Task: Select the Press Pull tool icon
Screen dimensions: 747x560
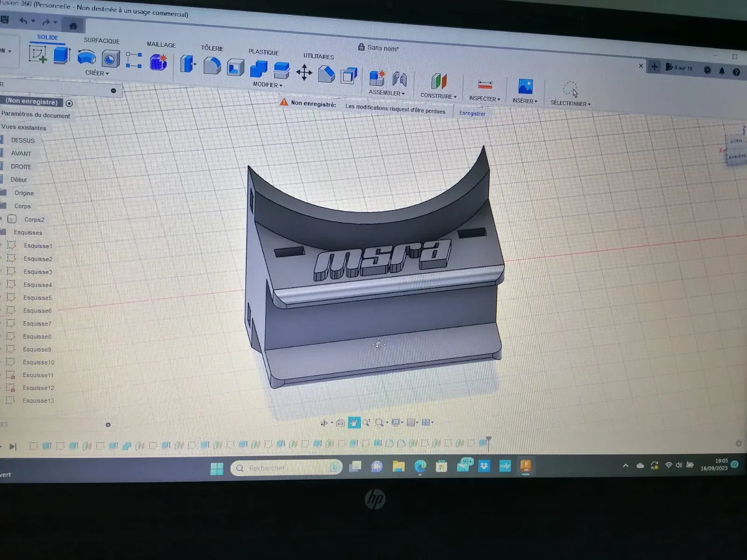Action: click(188, 64)
